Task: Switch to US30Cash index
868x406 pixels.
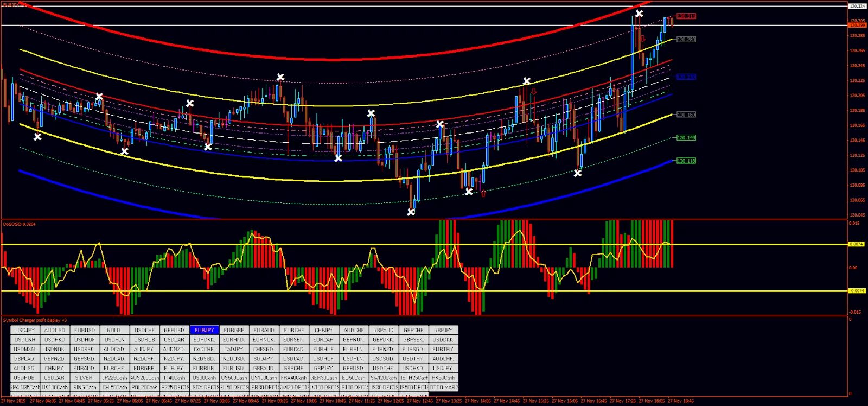Action: 204,378
